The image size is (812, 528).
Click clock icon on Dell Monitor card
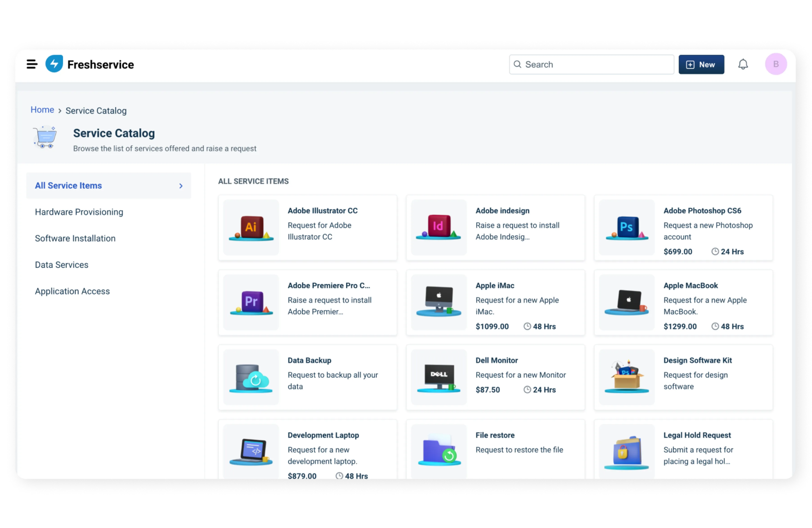coord(527,390)
